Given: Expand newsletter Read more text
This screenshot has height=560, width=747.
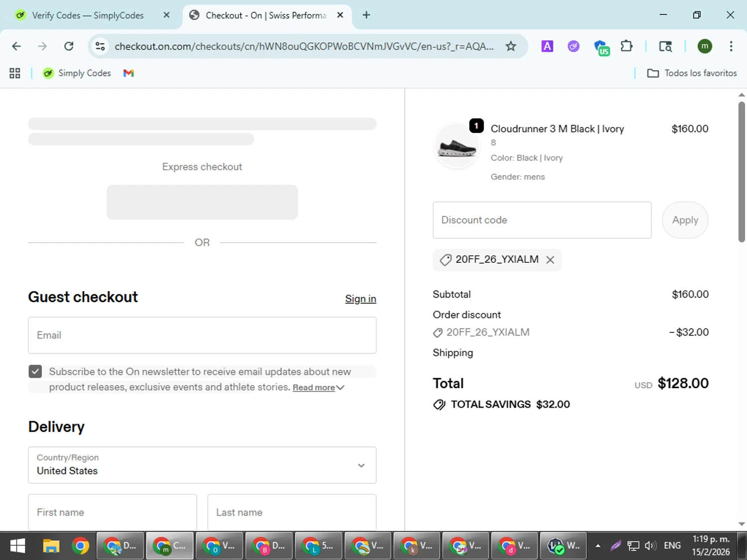Looking at the screenshot, I should (318, 387).
